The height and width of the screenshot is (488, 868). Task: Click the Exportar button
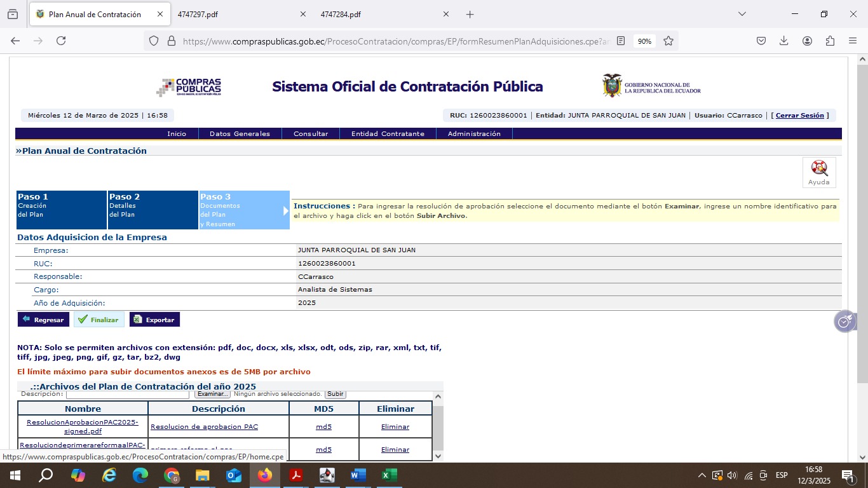154,320
